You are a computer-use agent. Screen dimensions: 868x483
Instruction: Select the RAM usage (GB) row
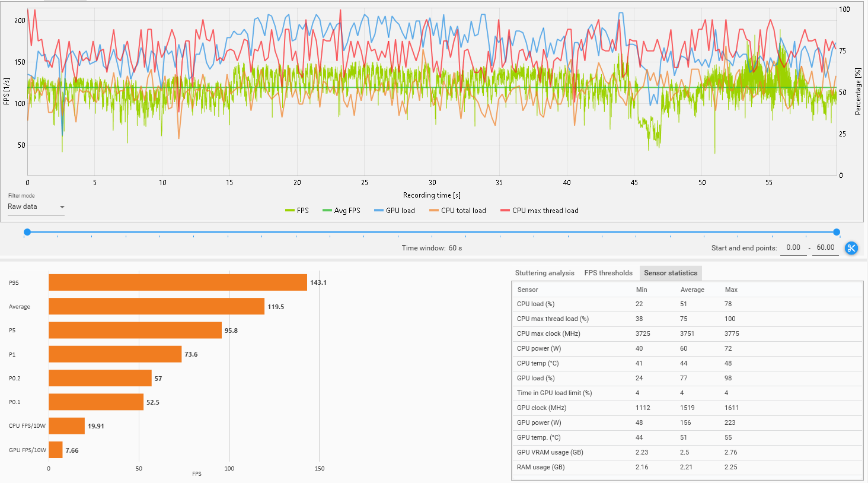[x=688, y=467]
